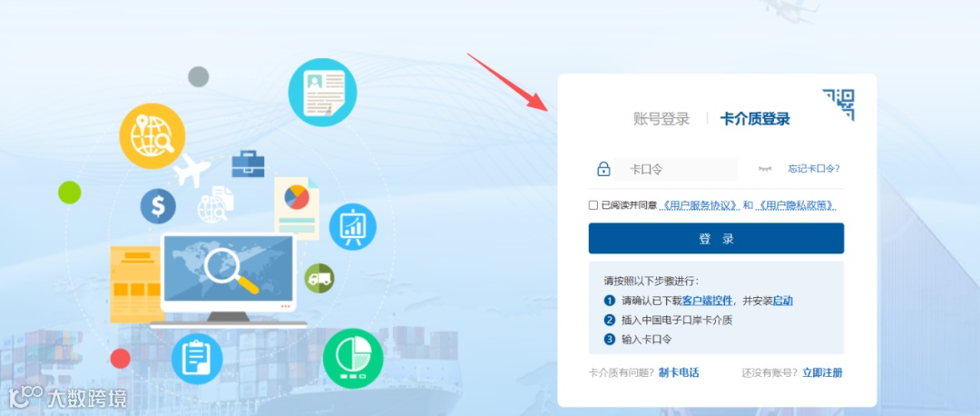
Task: Click the resume document icon circle
Action: 322,93
